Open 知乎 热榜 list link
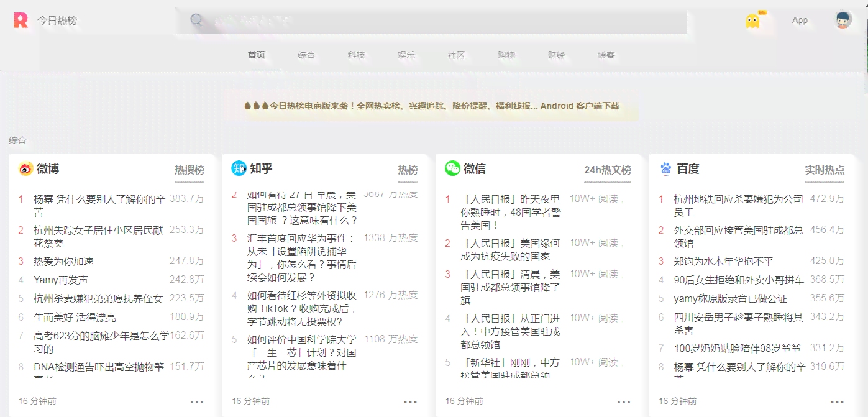 408,170
